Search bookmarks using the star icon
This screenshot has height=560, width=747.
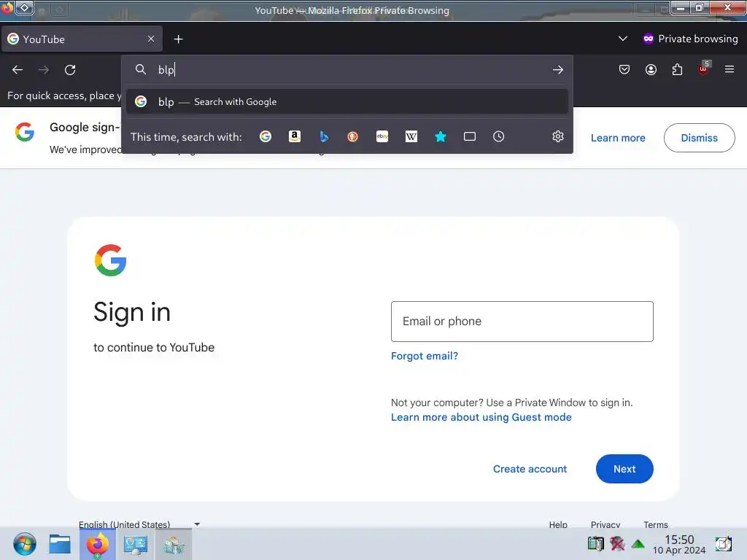click(x=441, y=136)
